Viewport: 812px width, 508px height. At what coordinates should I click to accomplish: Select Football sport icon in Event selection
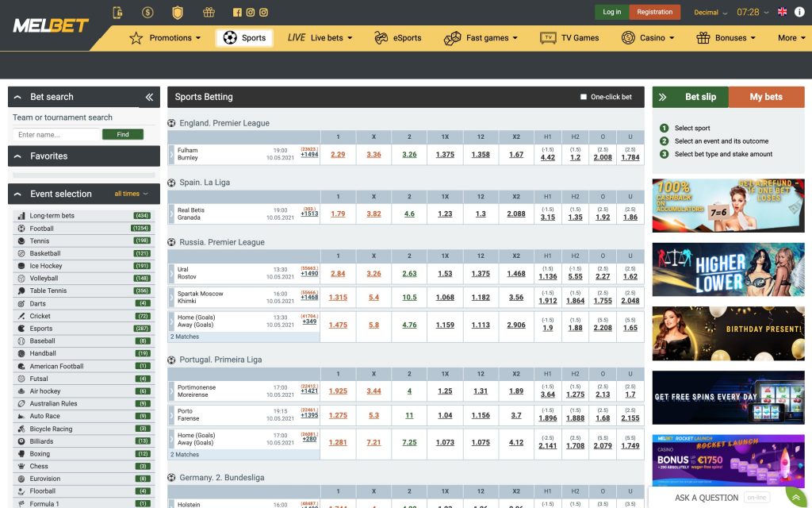tap(21, 229)
